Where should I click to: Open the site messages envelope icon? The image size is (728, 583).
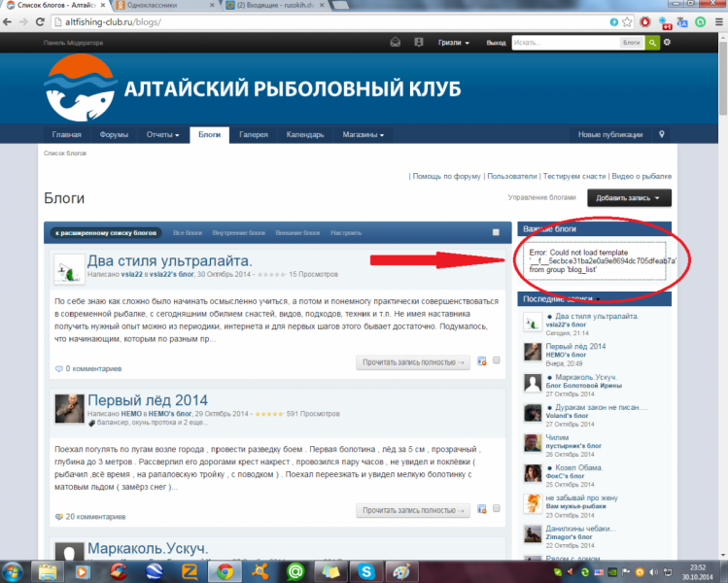point(396,42)
